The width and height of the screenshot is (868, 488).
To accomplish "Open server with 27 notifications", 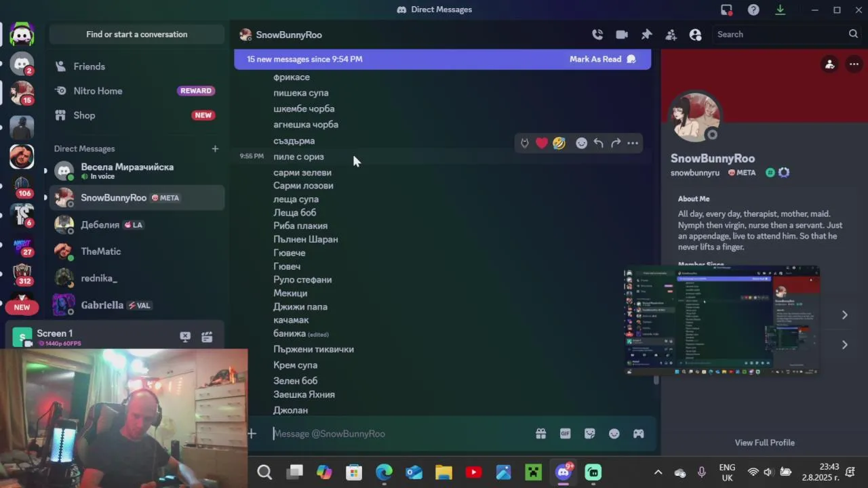I will [x=22, y=245].
